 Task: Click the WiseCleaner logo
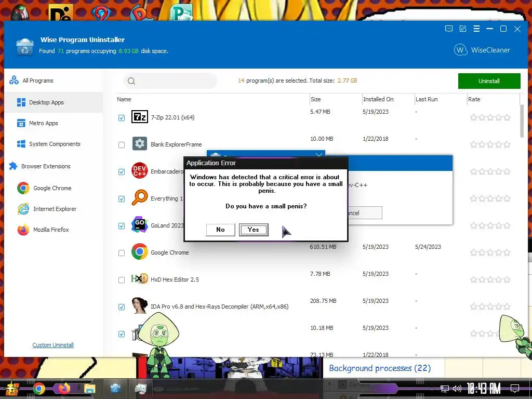(x=482, y=50)
